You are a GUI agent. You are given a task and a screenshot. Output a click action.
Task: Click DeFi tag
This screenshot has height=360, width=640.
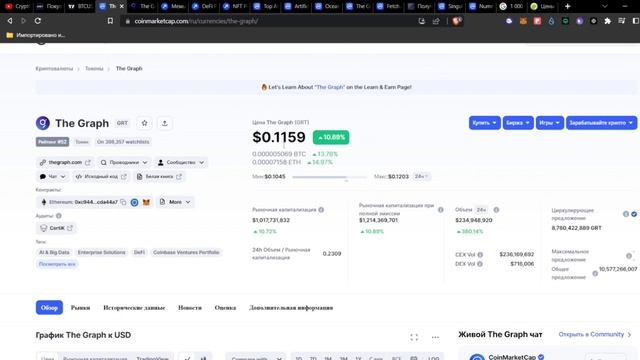click(139, 253)
